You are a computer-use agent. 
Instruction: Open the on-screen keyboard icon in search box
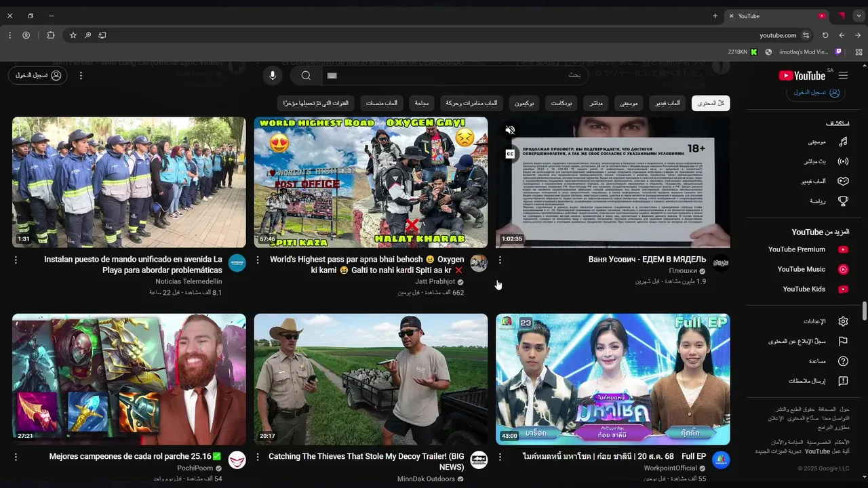(332, 75)
